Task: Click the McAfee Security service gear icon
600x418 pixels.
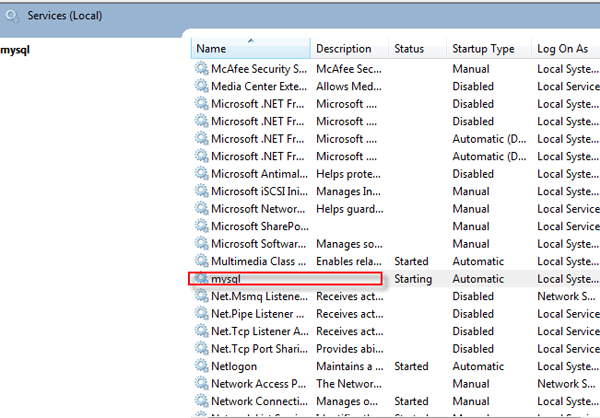Action: [x=201, y=69]
